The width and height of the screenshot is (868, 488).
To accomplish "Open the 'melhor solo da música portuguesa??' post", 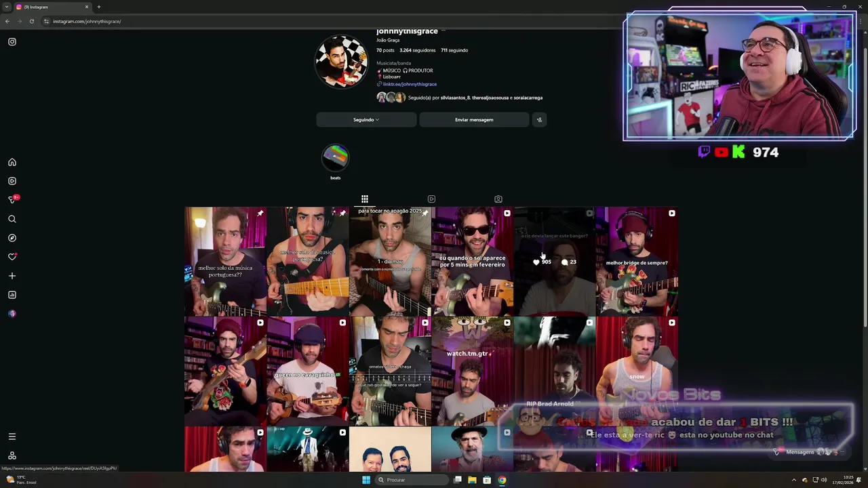I will (x=225, y=262).
